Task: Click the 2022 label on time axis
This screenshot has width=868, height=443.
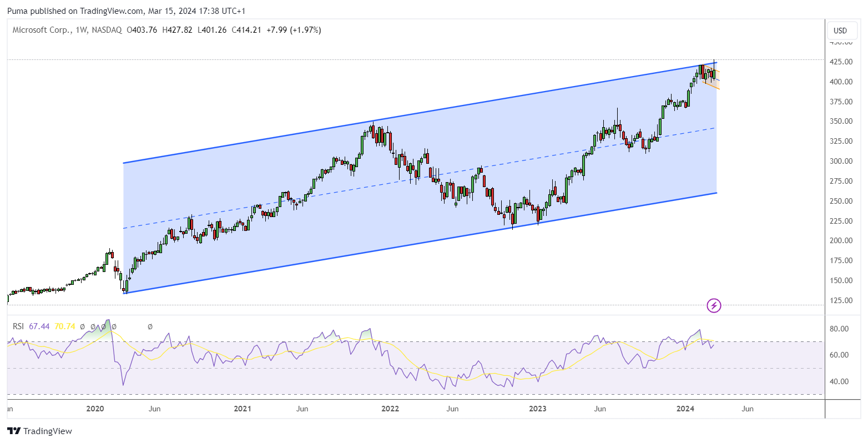Action: [x=390, y=409]
